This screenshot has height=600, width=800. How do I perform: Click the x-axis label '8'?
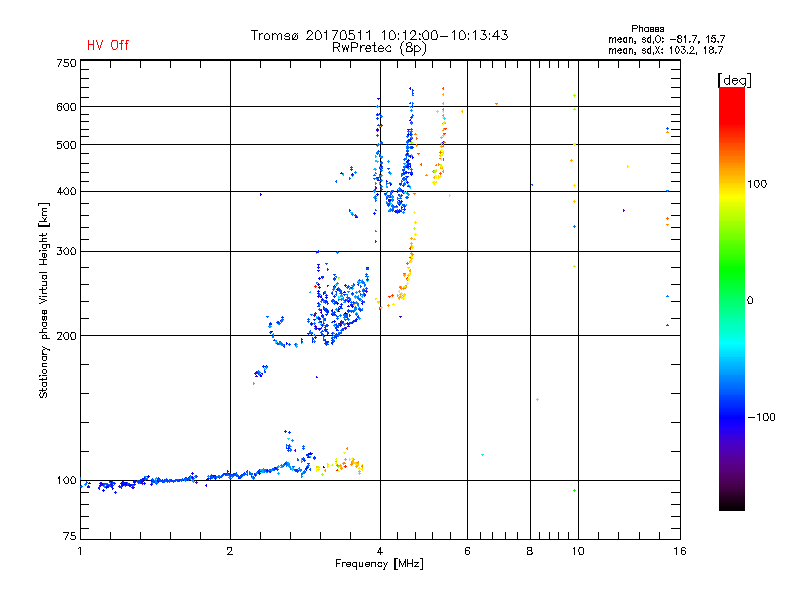530,551
